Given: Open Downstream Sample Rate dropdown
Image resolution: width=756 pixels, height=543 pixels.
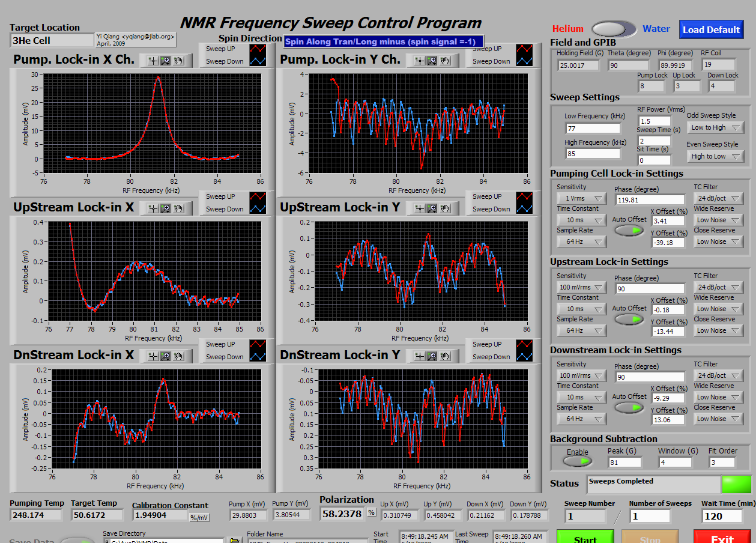Looking at the screenshot, I should pyautogui.click(x=582, y=419).
